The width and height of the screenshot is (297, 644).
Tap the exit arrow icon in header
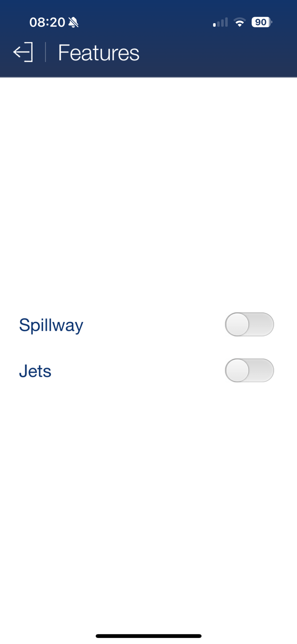point(23,52)
